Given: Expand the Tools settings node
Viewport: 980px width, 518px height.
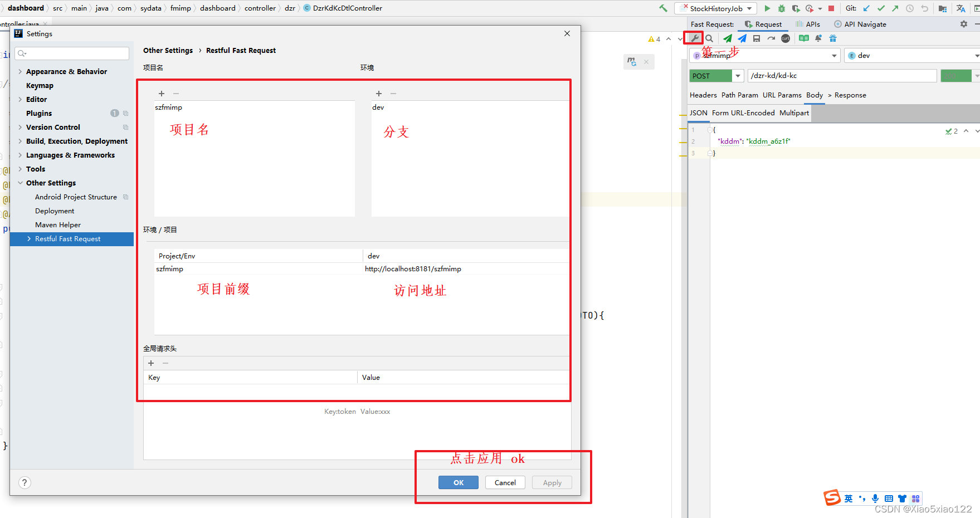Looking at the screenshot, I should (20, 169).
